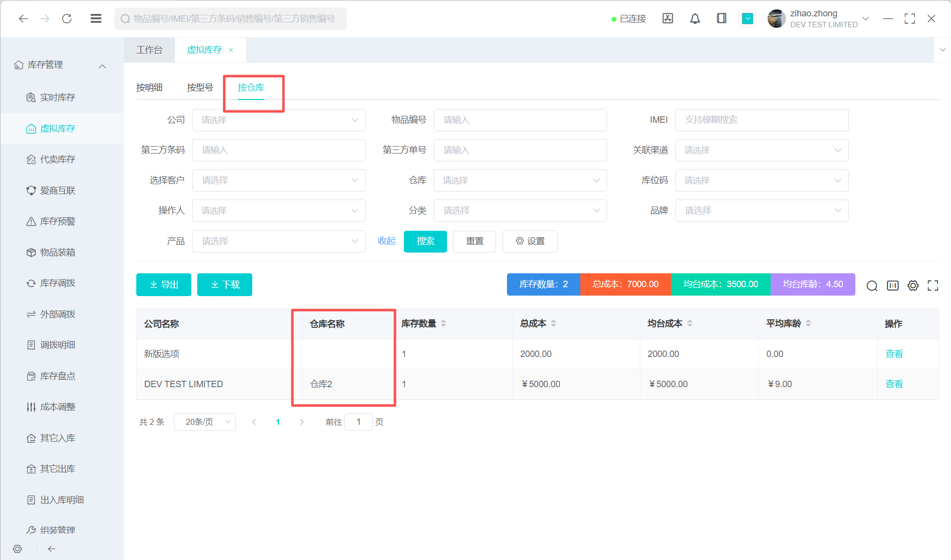The image size is (951, 560).
Task: Open the 公司 dropdown
Action: [x=279, y=120]
